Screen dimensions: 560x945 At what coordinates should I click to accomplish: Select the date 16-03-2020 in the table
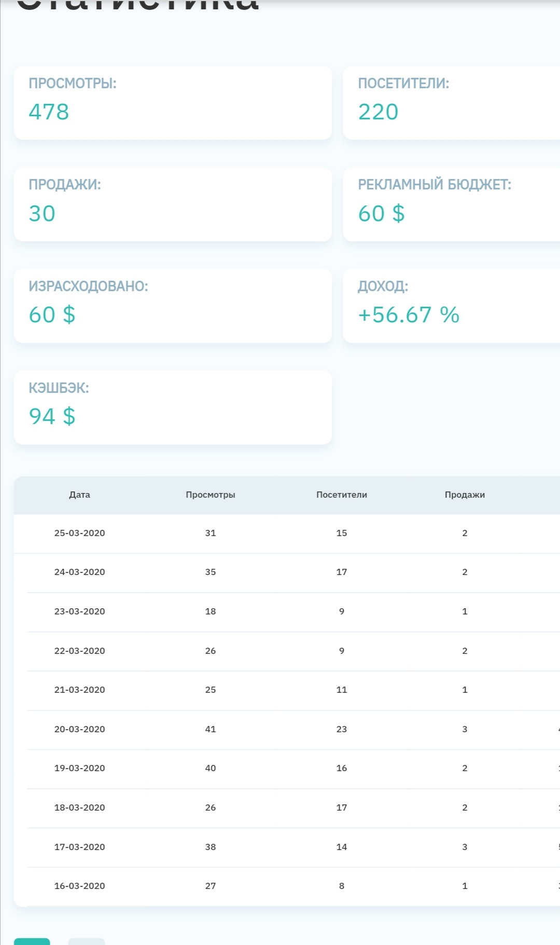click(79, 886)
